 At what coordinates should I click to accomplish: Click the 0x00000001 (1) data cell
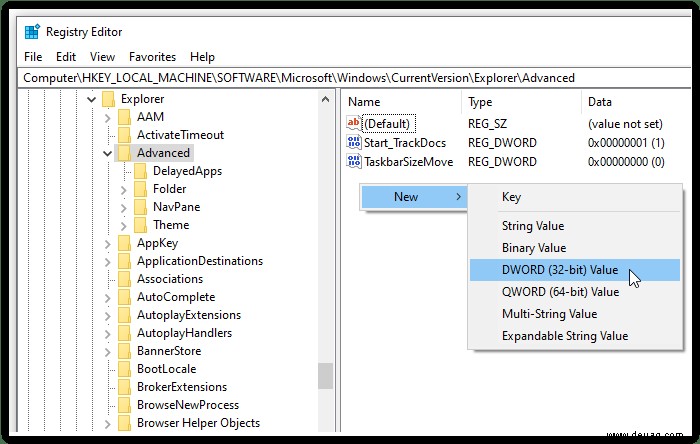coord(626,143)
